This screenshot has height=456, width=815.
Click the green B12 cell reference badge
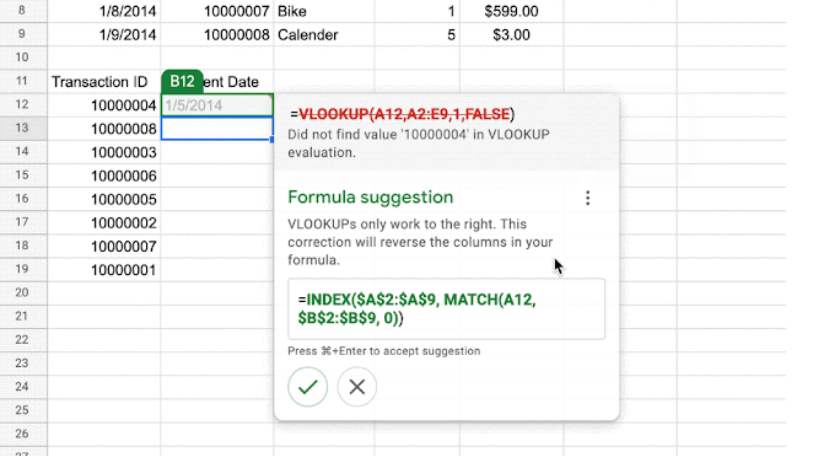[x=181, y=81]
